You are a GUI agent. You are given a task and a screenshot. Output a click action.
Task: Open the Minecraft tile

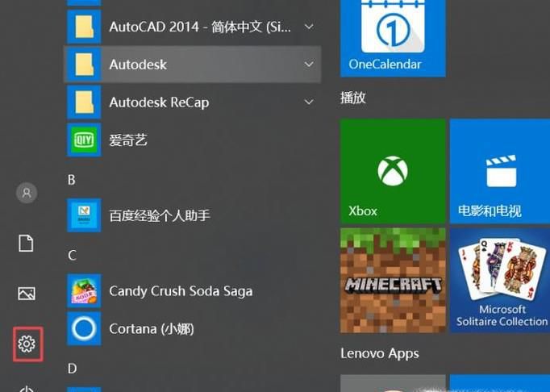click(x=393, y=281)
